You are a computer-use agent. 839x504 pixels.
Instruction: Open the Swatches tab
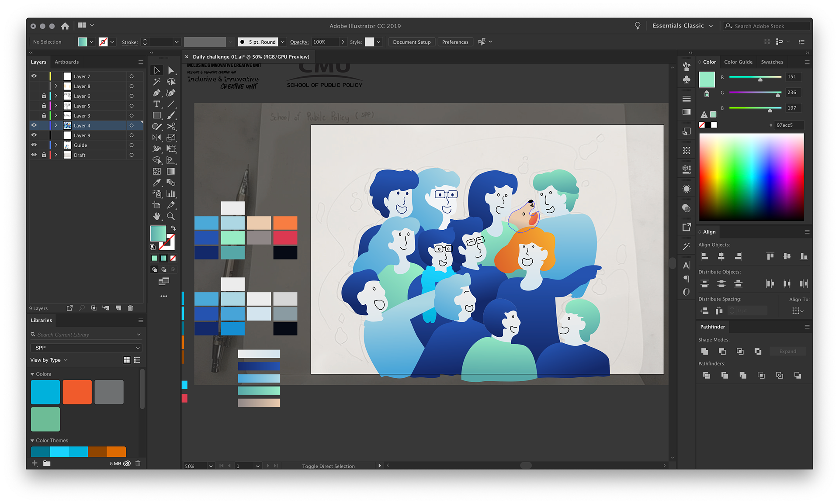tap(772, 62)
